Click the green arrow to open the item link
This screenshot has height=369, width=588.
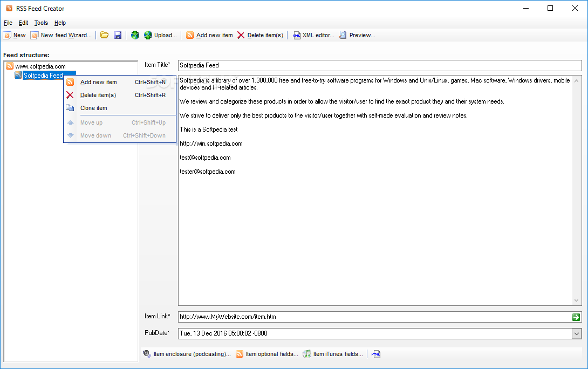pyautogui.click(x=576, y=317)
